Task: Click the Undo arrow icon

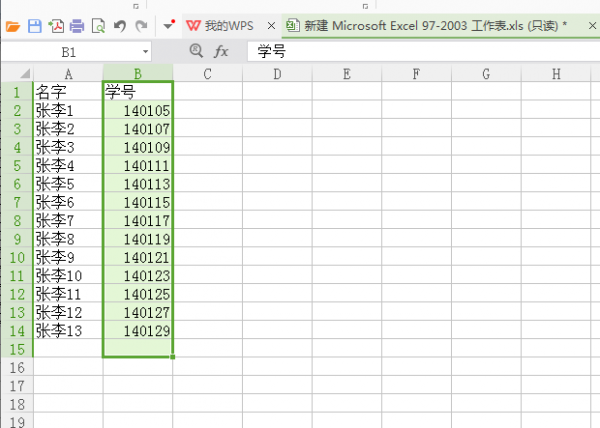Action: (x=120, y=24)
